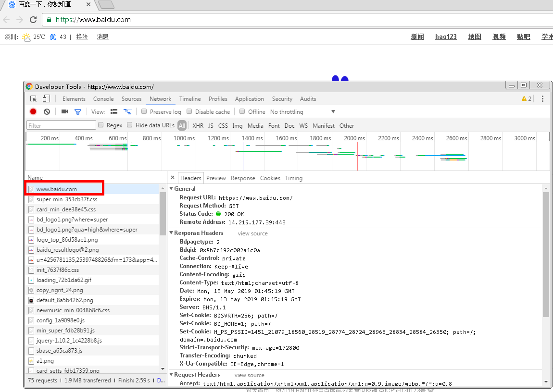Open the Sources tab
553x392 pixels.
pyautogui.click(x=132, y=99)
